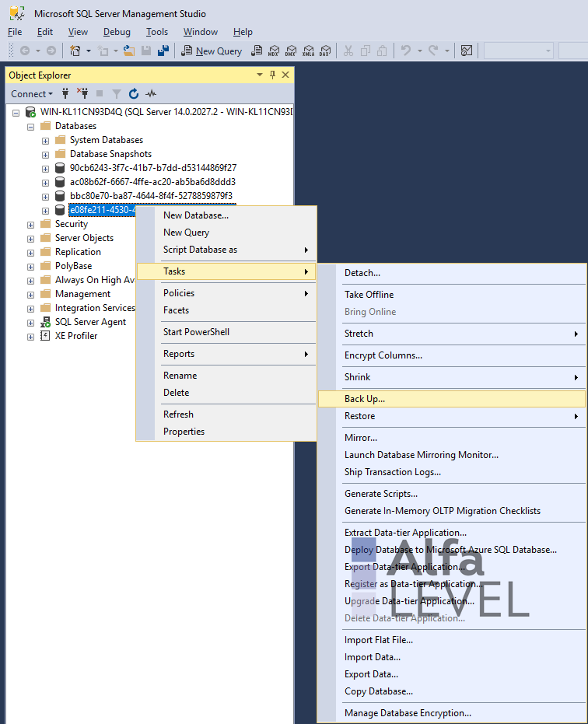The height and width of the screenshot is (724, 588).
Task: Expand the SQL Server Agent node
Action: tap(30, 323)
